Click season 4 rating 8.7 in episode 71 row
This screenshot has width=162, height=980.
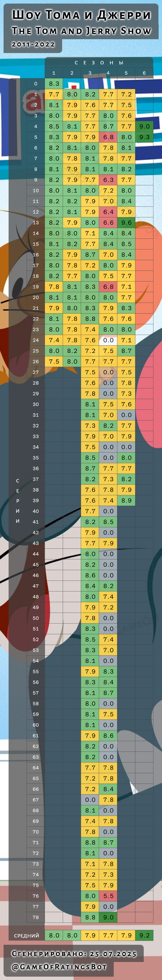[108, 842]
